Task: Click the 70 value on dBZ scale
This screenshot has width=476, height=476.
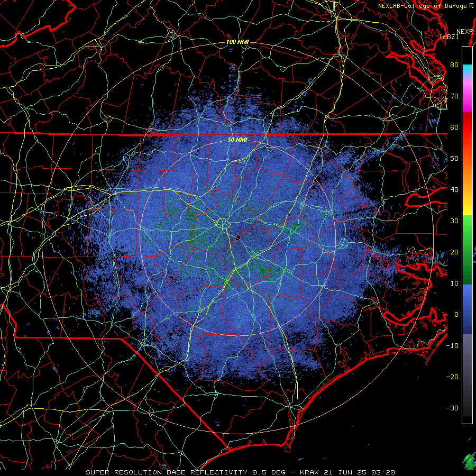Action: pyautogui.click(x=454, y=96)
